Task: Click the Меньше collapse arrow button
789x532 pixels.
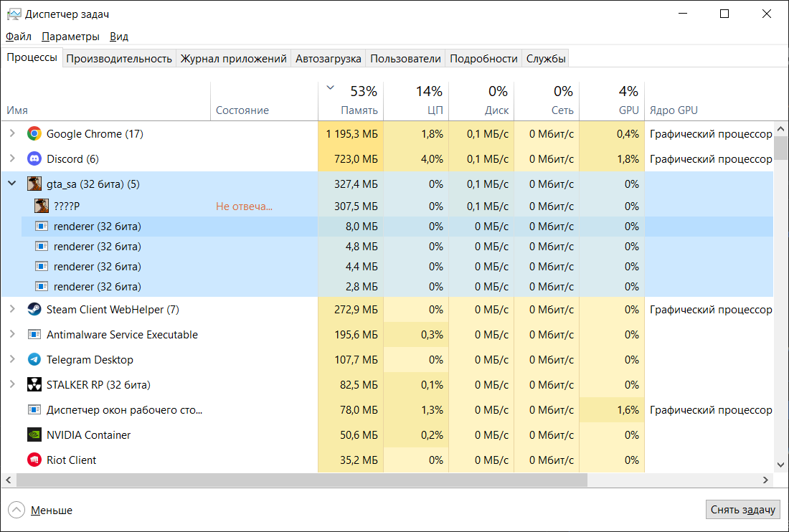Action: coord(16,510)
